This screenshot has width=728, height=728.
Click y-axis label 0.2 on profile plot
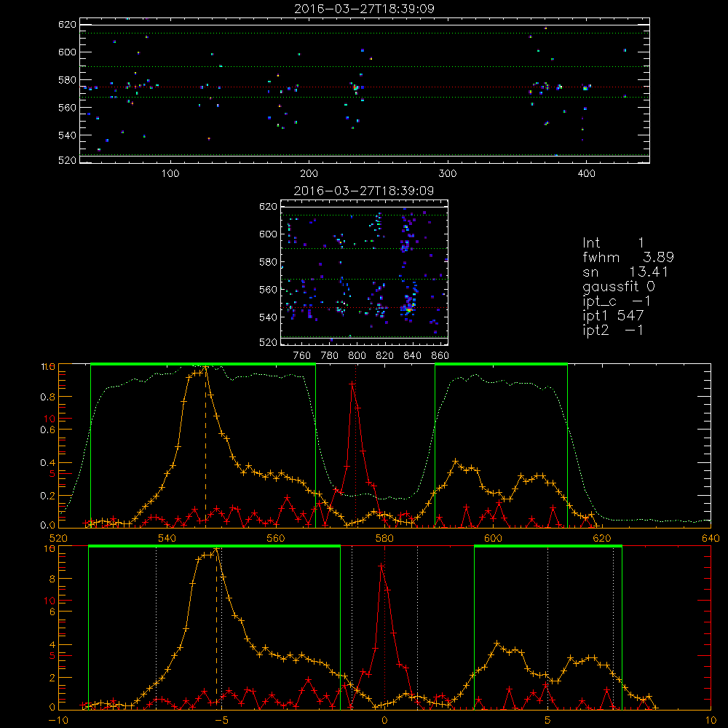click(48, 495)
